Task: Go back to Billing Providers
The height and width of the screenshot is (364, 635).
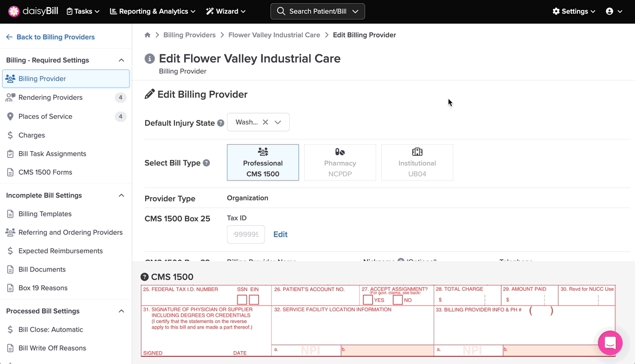Action: coord(50,37)
